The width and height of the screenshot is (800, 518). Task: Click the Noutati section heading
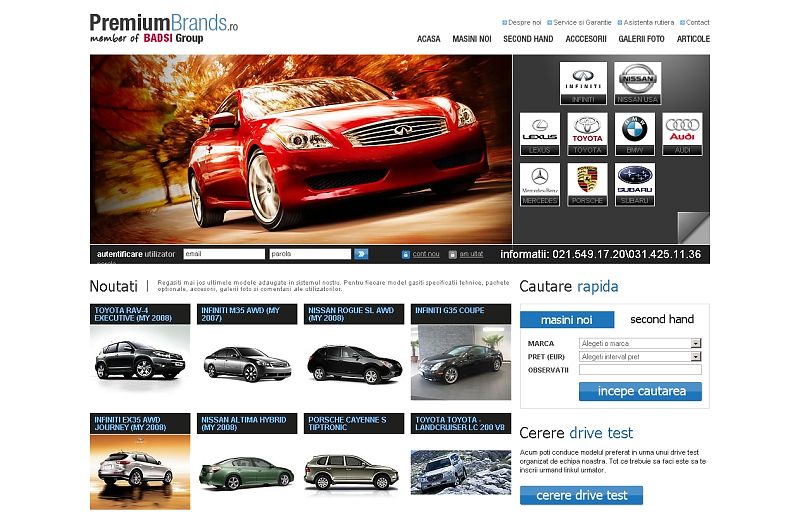[x=113, y=286]
